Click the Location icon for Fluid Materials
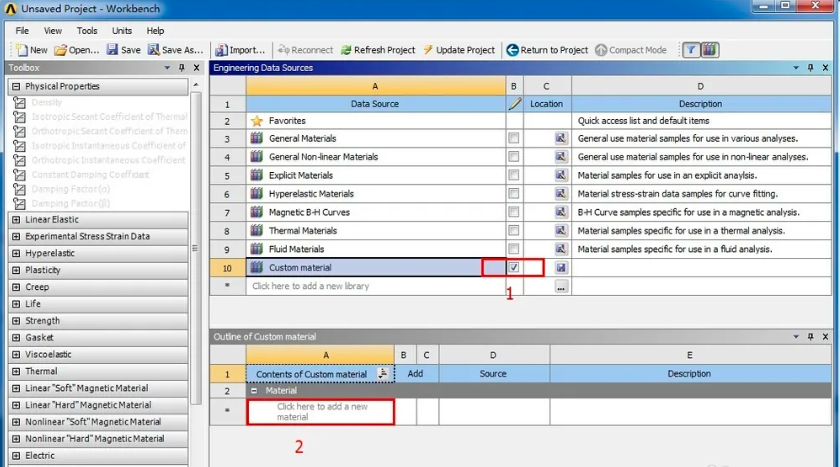The height and width of the screenshot is (467, 840). click(x=560, y=249)
